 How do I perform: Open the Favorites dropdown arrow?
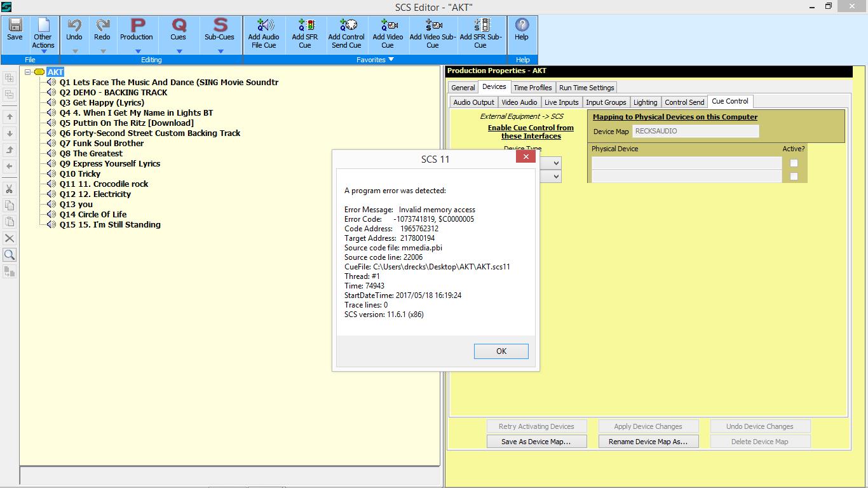(x=391, y=60)
